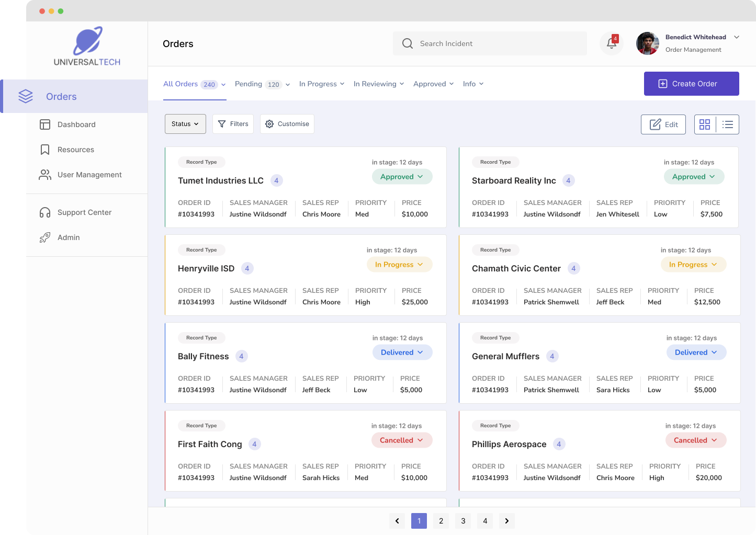
Task: Switch to the Pending orders tab
Action: pos(249,84)
